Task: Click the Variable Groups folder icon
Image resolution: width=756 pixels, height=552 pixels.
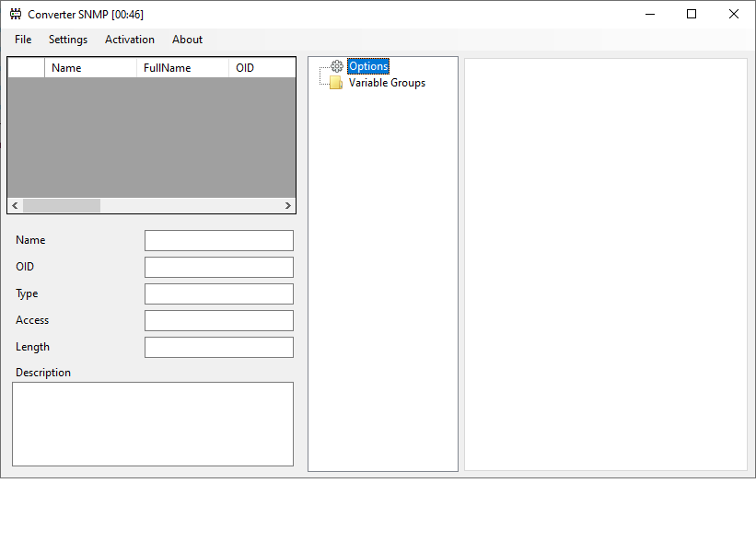Action: coord(336,83)
